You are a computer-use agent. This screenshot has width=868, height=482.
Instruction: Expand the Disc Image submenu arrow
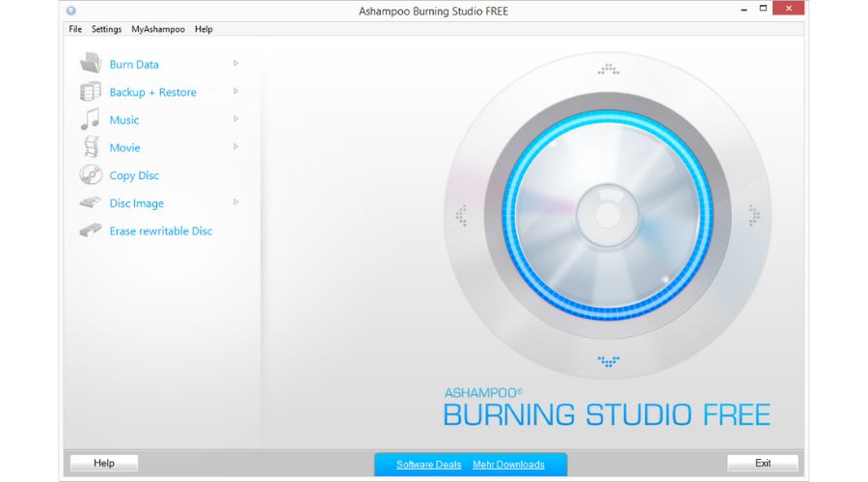(x=236, y=202)
